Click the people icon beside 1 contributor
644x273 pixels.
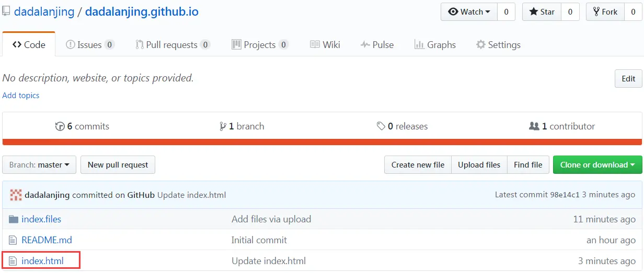click(x=534, y=126)
